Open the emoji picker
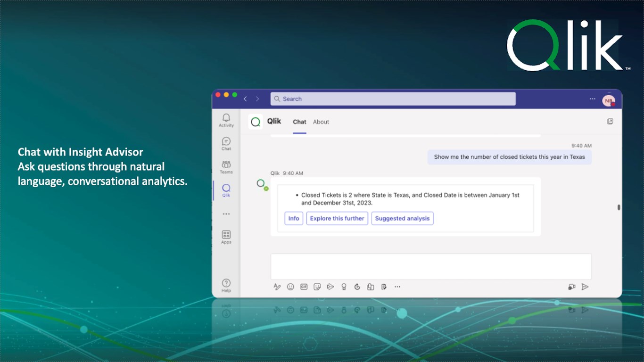The image size is (644, 362). pos(290,287)
